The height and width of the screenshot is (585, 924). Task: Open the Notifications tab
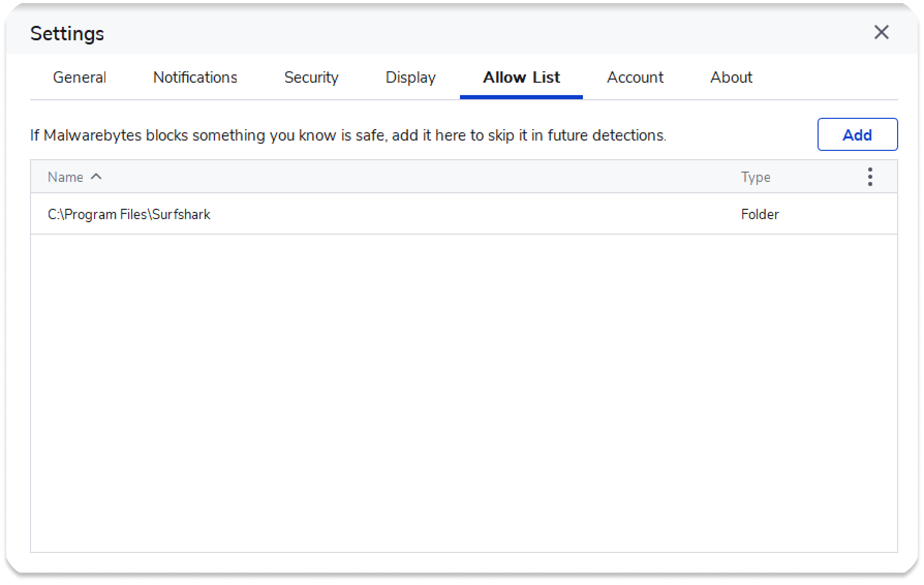(x=195, y=78)
